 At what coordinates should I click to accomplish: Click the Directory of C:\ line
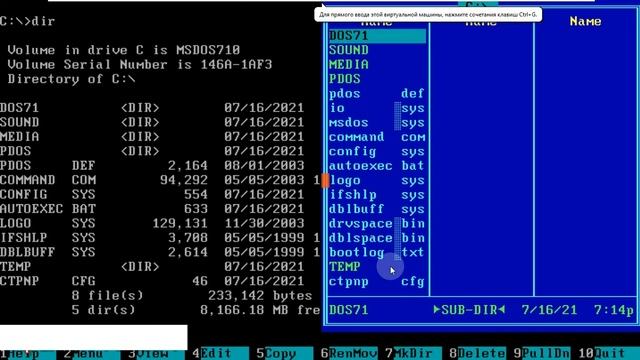(71, 79)
